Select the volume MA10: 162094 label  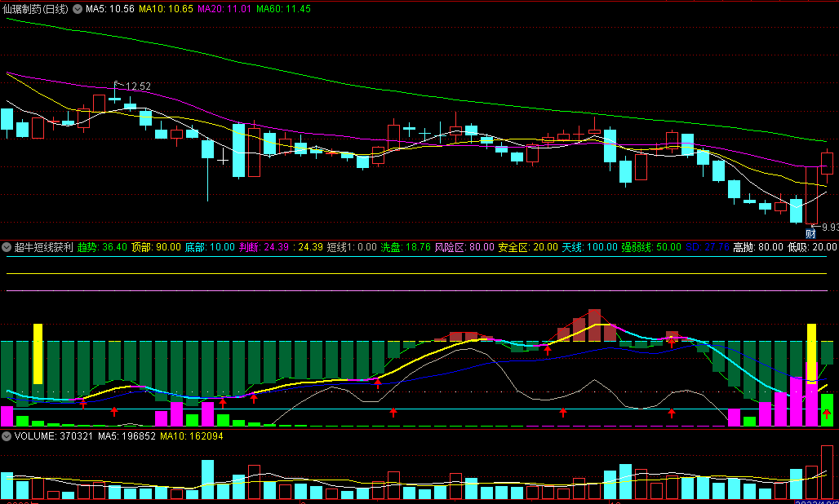192,436
